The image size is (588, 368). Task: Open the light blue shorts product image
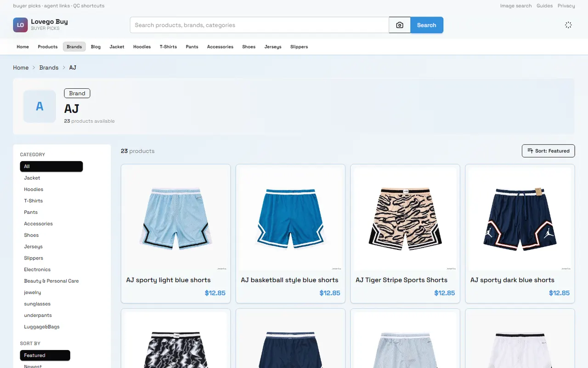[175, 218]
